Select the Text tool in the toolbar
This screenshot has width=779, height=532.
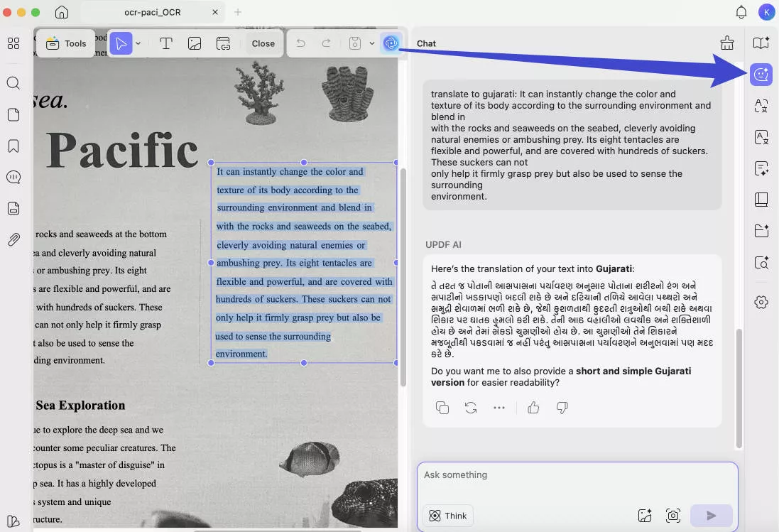coord(166,43)
